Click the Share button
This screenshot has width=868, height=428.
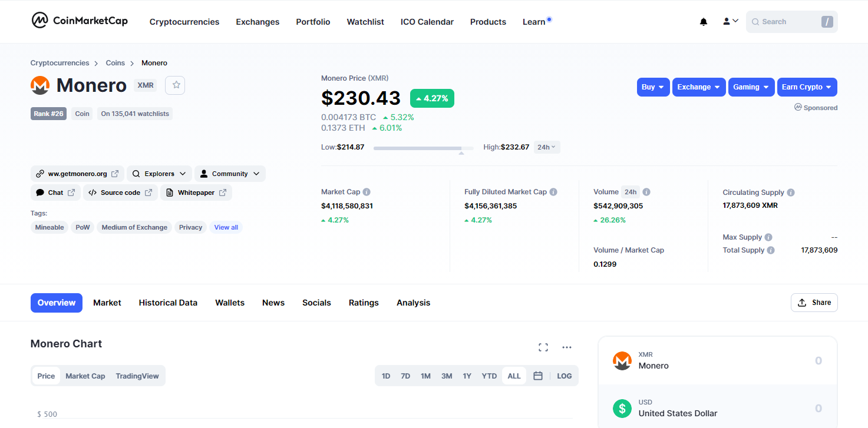coord(814,303)
